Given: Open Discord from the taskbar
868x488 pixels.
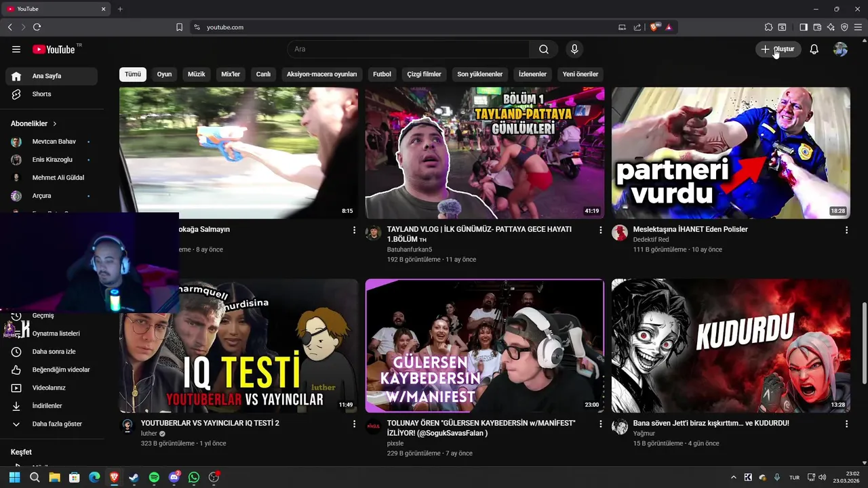Looking at the screenshot, I should tap(174, 477).
